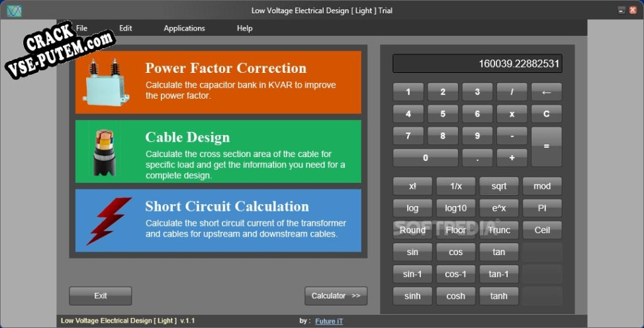Click the sin function key
Image resolution: width=644 pixels, height=328 pixels.
(412, 252)
